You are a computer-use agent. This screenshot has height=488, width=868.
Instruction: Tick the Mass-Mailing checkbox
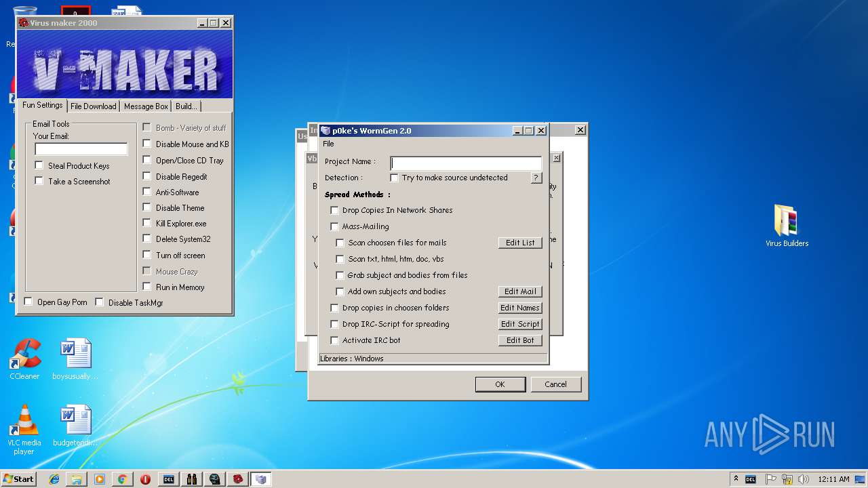[x=334, y=226]
